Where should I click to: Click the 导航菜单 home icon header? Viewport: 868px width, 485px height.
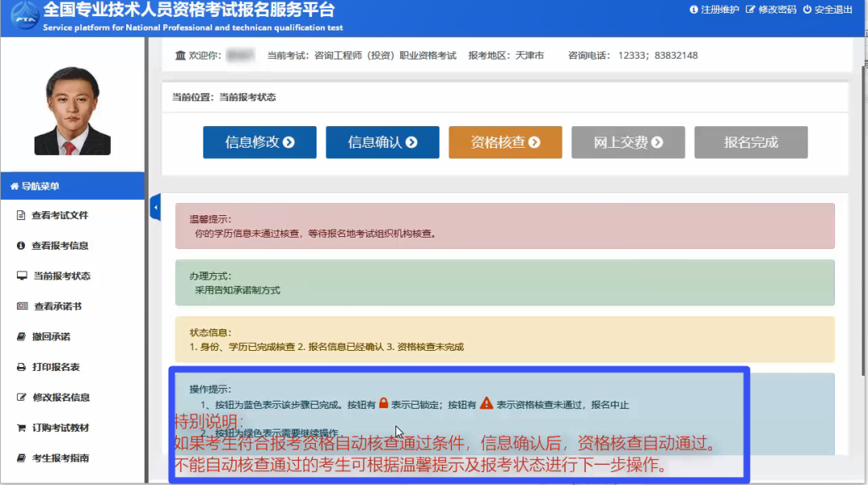coord(14,186)
